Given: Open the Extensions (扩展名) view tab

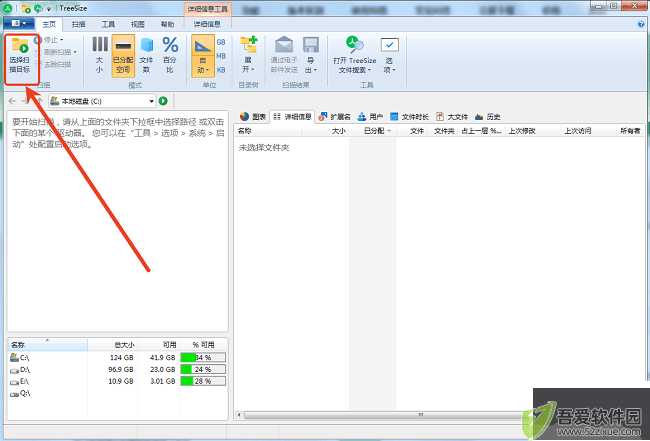Looking at the screenshot, I should pos(335,117).
